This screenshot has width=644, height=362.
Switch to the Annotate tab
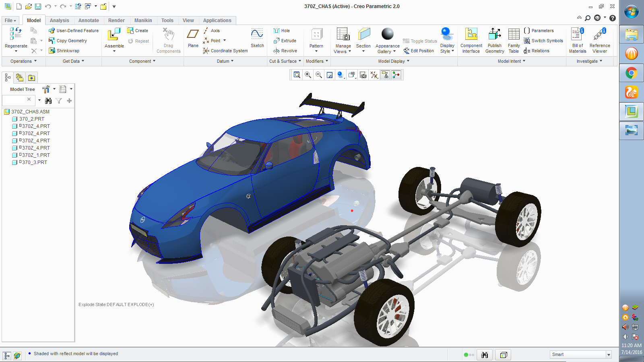(x=89, y=21)
